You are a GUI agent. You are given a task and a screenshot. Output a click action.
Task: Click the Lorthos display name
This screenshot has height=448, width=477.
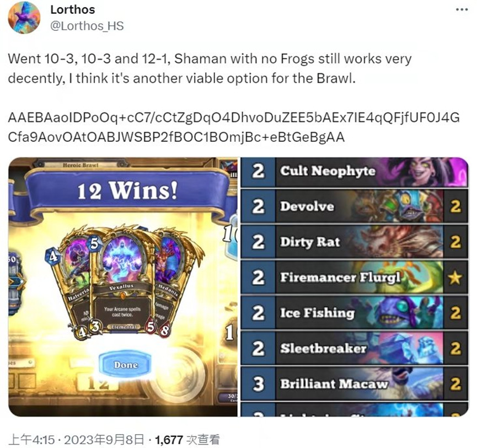(72, 10)
